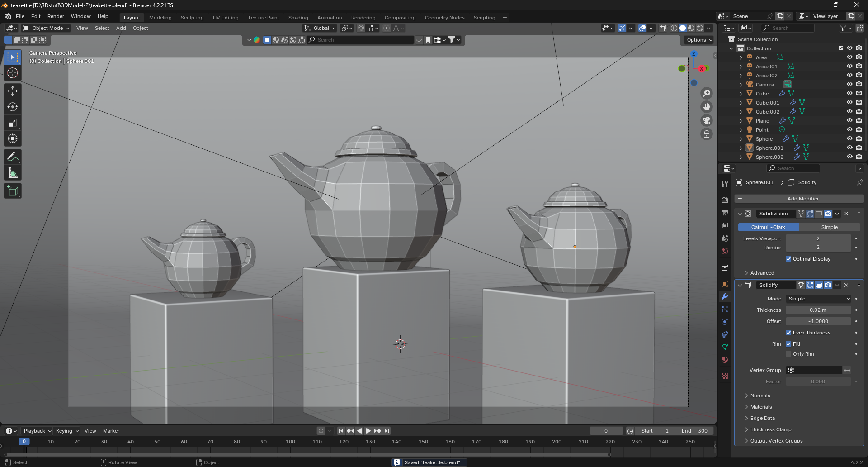Jump to the last frame
The image size is (868, 467).
[x=387, y=431]
